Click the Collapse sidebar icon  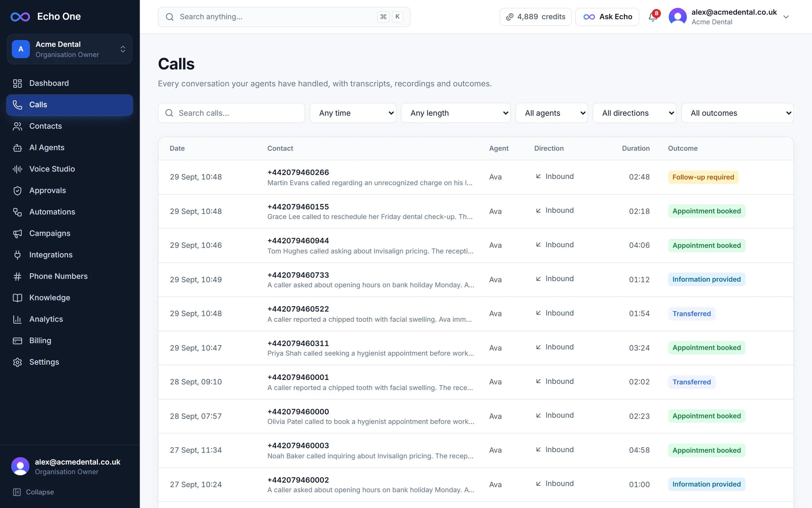tap(17, 492)
